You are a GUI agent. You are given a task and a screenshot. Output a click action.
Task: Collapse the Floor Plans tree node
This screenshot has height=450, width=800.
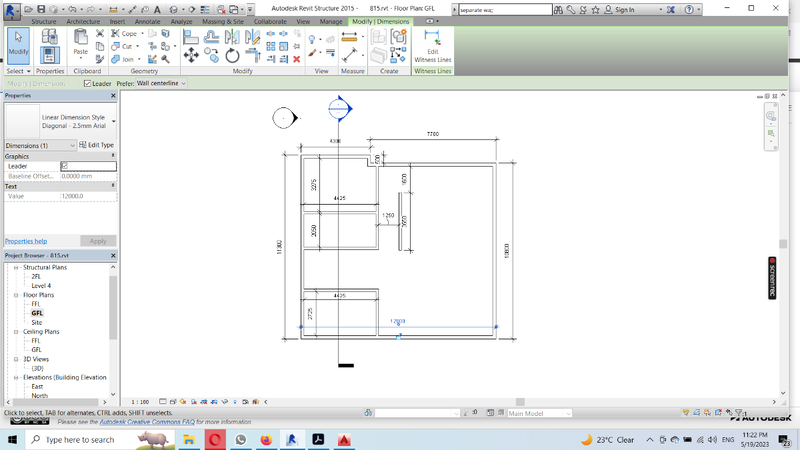(16, 295)
